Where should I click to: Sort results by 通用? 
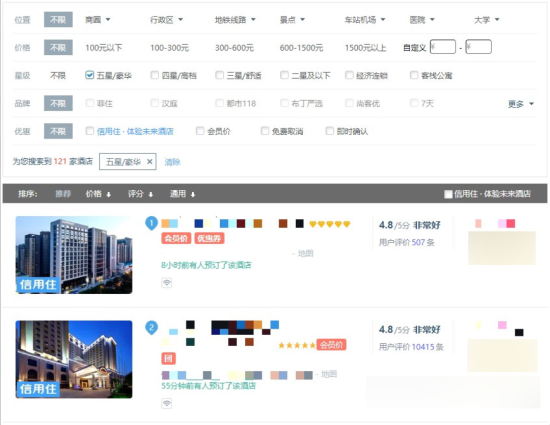point(182,194)
